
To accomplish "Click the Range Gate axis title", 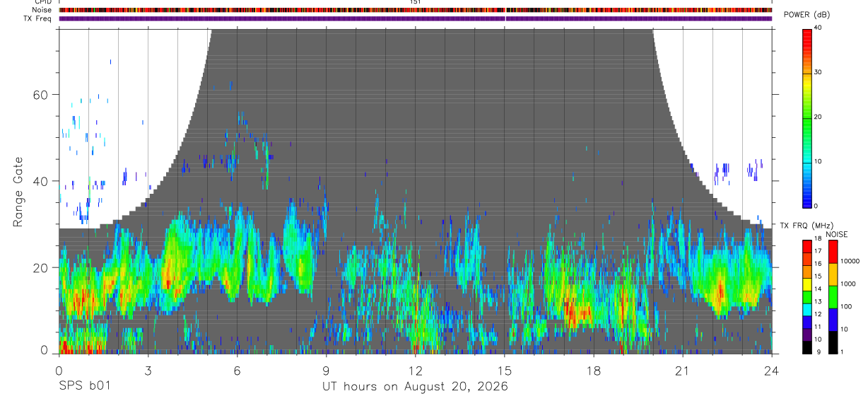I will (x=18, y=191).
